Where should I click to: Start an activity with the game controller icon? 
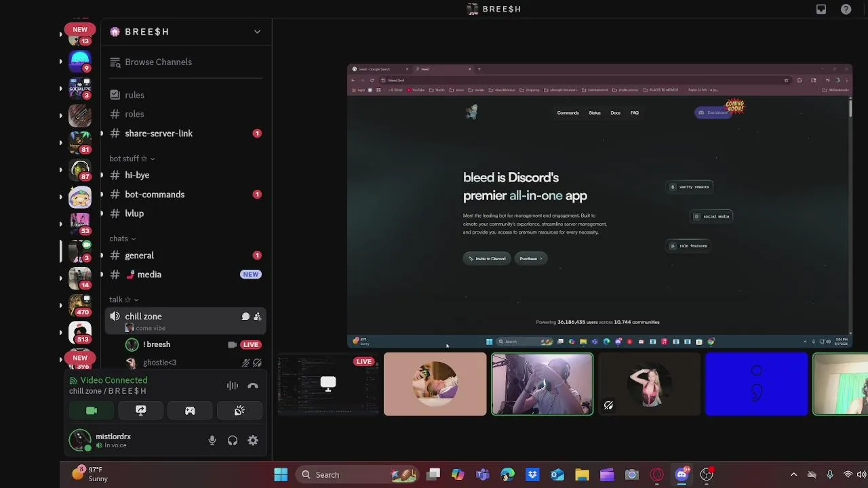pos(190,411)
